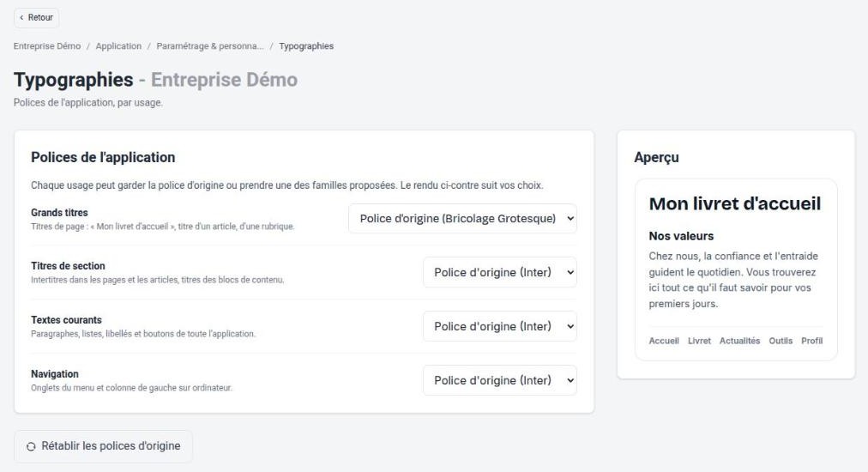Click the description "Intertitres dans les pages"
This screenshot has width=868, height=472.
coord(158,280)
